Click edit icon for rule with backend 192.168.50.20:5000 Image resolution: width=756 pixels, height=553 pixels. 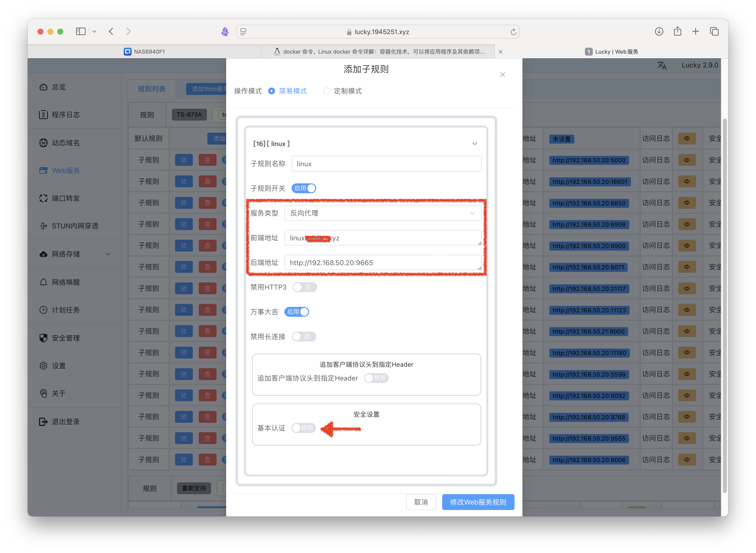click(x=184, y=160)
